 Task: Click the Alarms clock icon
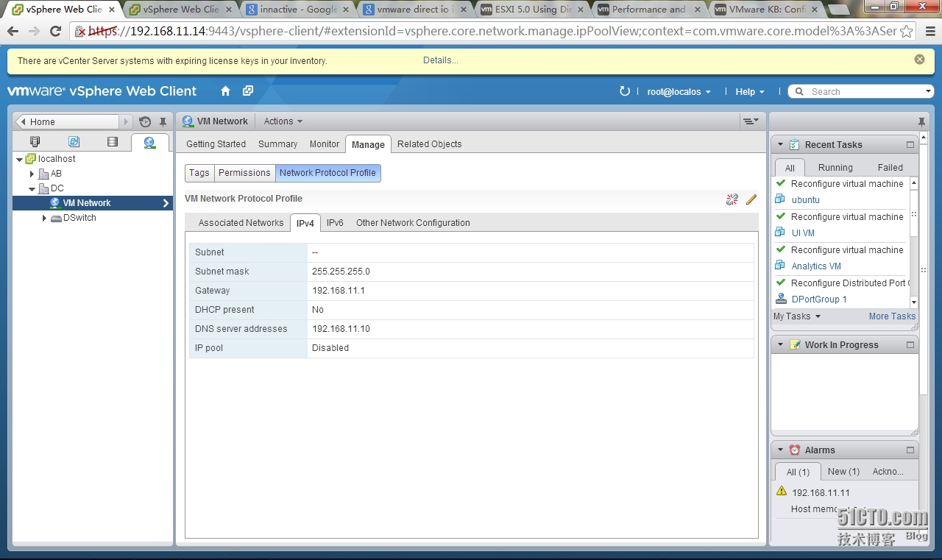(795, 450)
